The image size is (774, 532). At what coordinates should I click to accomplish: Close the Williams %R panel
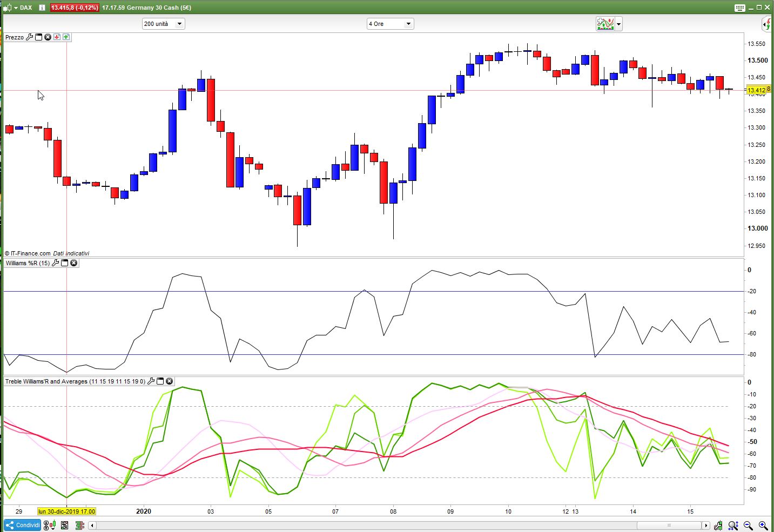74,263
